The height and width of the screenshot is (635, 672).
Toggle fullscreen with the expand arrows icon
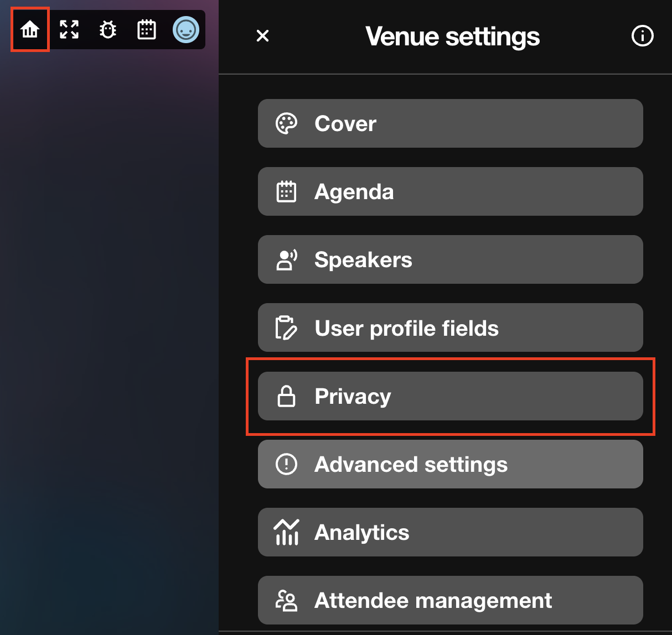click(x=69, y=29)
